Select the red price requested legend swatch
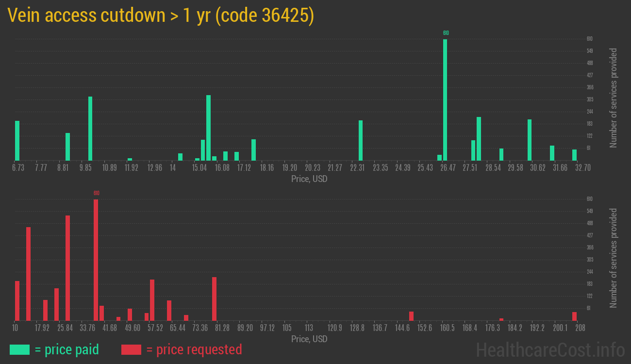The height and width of the screenshot is (364, 631). pyautogui.click(x=131, y=349)
